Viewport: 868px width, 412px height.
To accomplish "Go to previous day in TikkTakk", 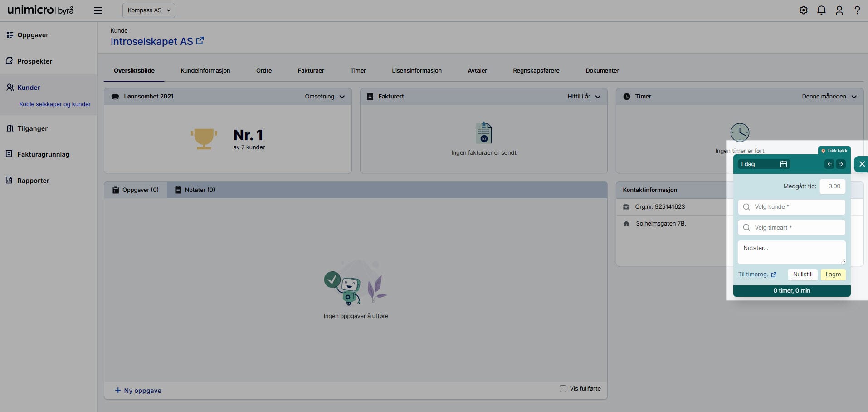I will [x=829, y=164].
